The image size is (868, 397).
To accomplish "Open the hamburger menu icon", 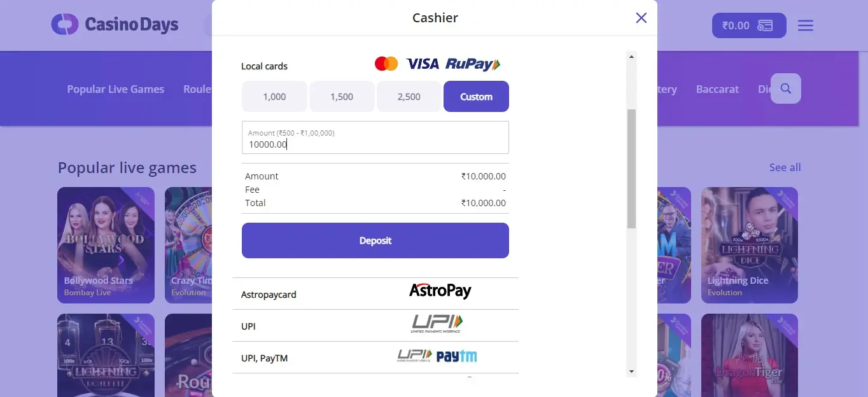I will [x=806, y=25].
